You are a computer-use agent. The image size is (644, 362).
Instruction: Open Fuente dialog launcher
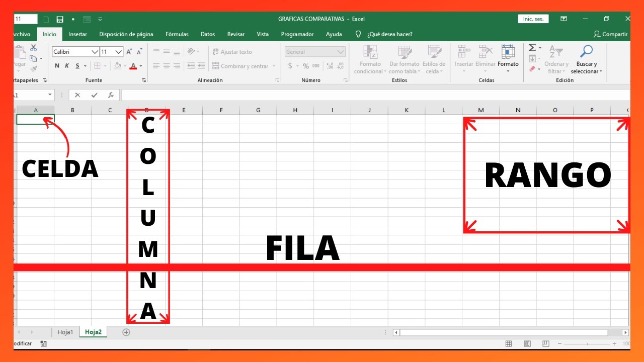[x=144, y=80]
